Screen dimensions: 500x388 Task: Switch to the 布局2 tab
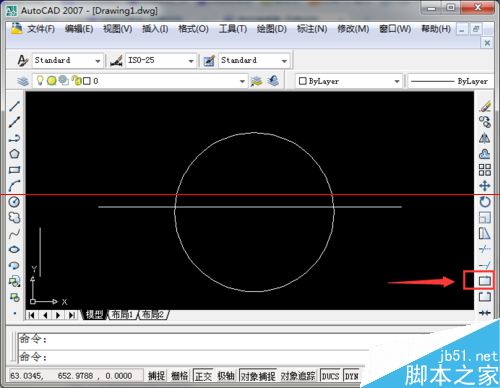coord(153,314)
